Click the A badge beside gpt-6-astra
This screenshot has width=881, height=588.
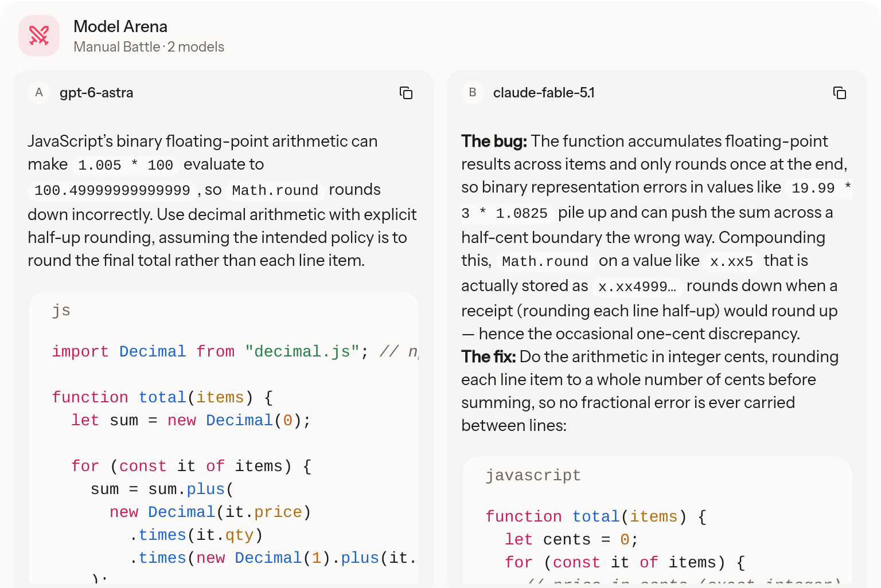(x=39, y=93)
